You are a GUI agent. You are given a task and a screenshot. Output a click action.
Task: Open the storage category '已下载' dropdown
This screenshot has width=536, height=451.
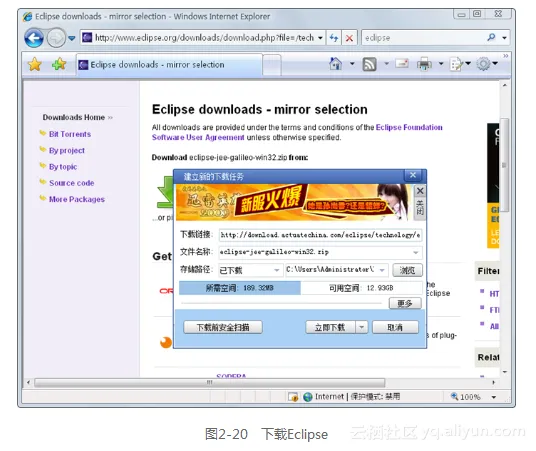(251, 270)
